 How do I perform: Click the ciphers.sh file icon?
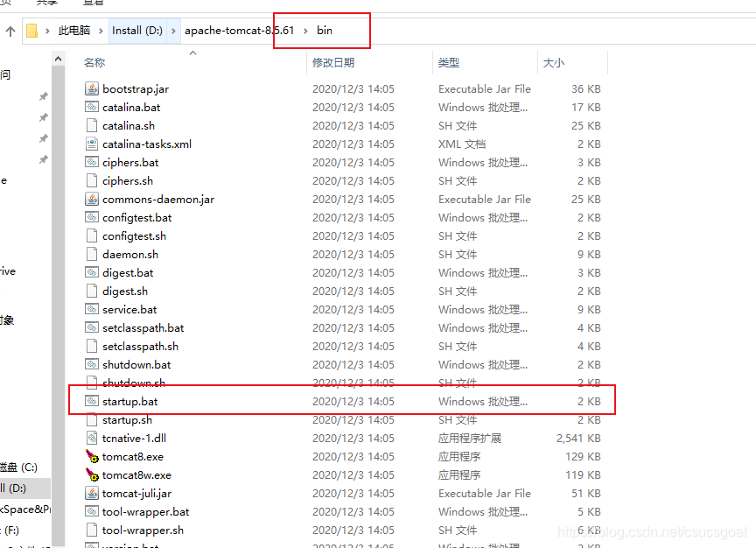tap(92, 181)
